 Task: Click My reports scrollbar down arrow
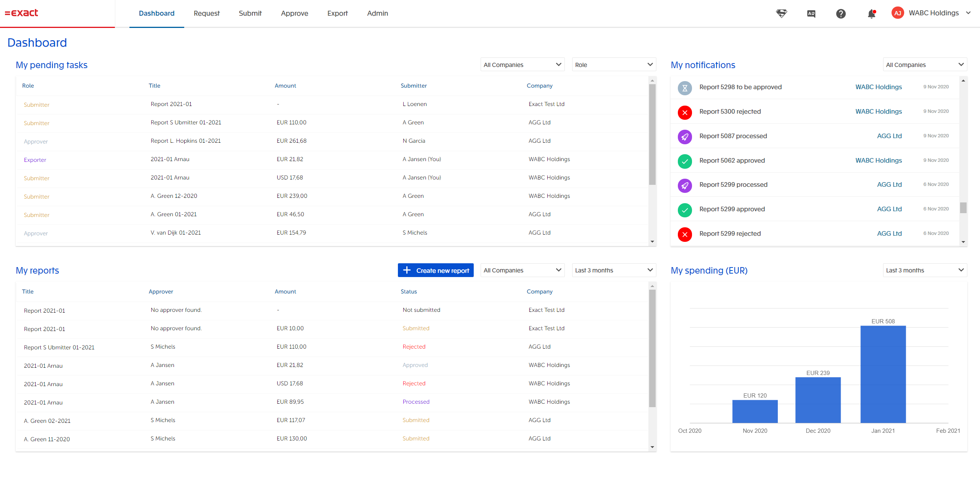(652, 447)
